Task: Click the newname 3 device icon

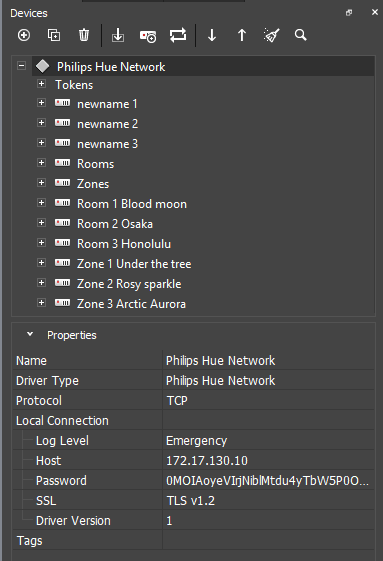Action: pyautogui.click(x=62, y=143)
